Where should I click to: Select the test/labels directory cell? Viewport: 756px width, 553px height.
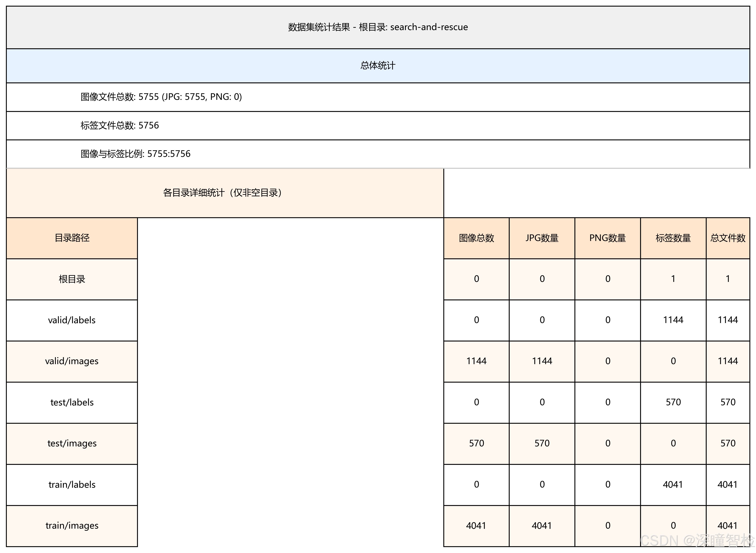[72, 402]
